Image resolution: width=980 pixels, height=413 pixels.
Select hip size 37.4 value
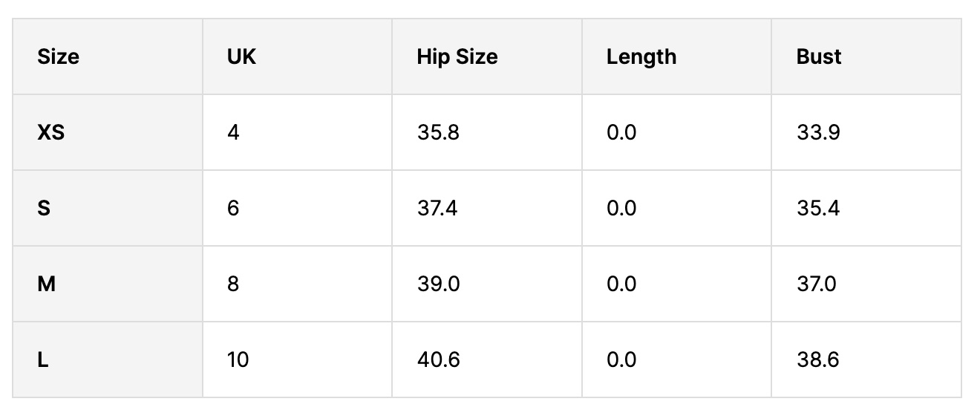437,209
